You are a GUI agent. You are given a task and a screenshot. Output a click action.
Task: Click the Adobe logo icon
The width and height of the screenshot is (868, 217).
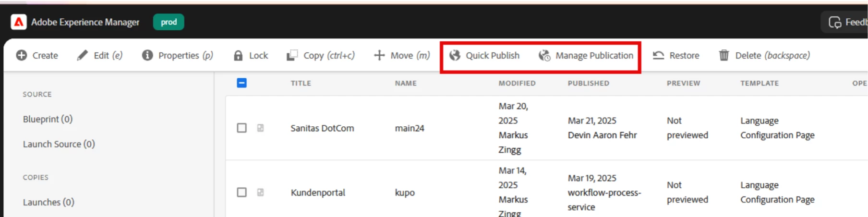[x=19, y=22]
